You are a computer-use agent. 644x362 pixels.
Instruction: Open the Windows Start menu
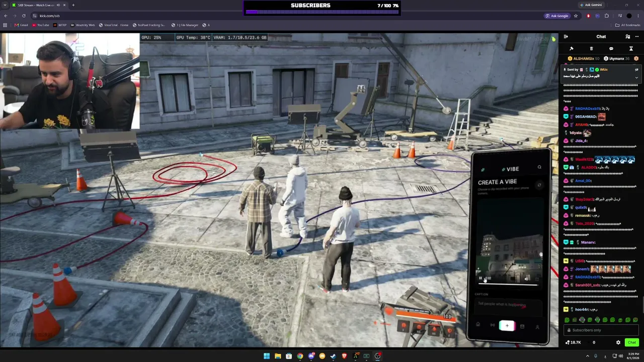pos(267,356)
